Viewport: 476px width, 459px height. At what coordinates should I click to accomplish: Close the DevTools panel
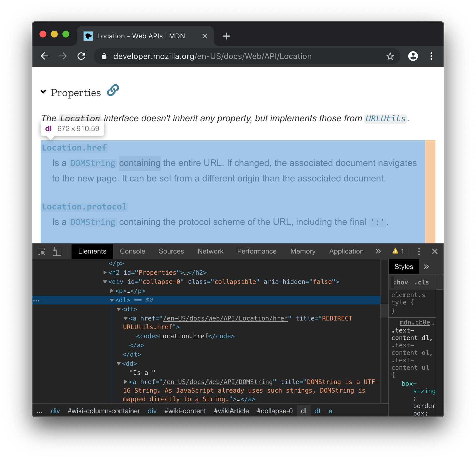click(x=435, y=251)
